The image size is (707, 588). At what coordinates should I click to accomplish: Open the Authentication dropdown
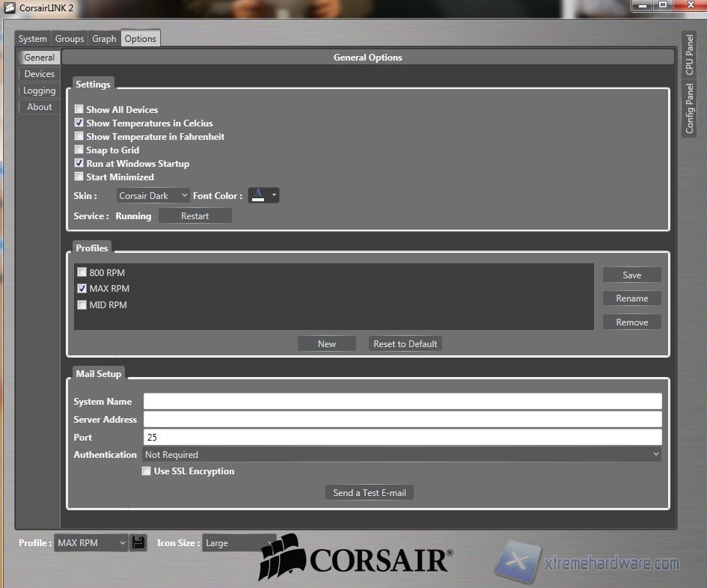(x=403, y=454)
